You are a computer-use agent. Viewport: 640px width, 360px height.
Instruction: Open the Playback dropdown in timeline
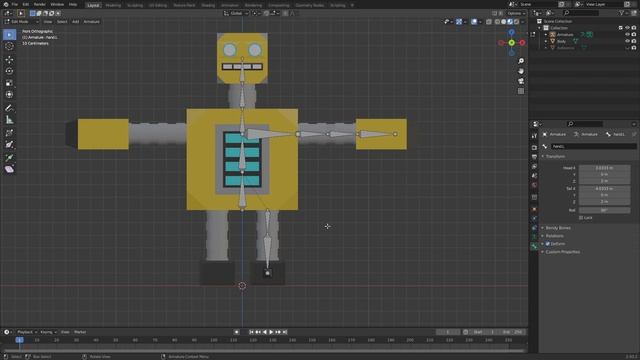click(27, 332)
